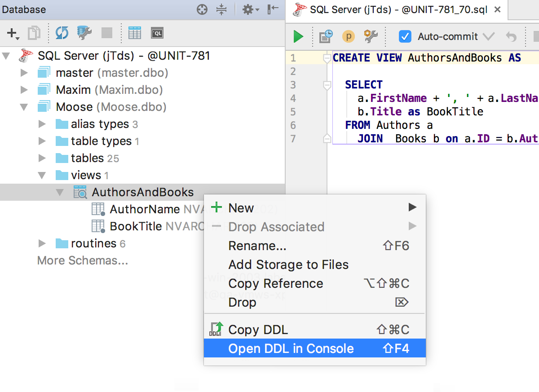539x392 pixels.
Task: Click the grey Stop square icon
Action: point(107,33)
